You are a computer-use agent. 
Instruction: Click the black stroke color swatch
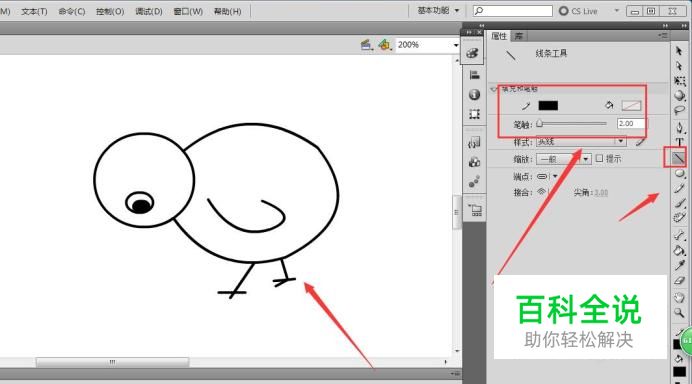pos(548,105)
